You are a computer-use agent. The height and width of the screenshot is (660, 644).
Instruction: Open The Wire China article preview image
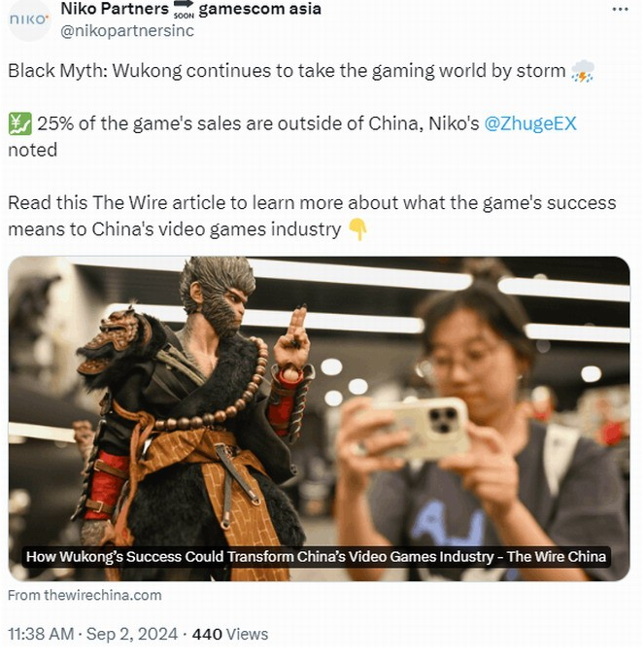coord(319,419)
